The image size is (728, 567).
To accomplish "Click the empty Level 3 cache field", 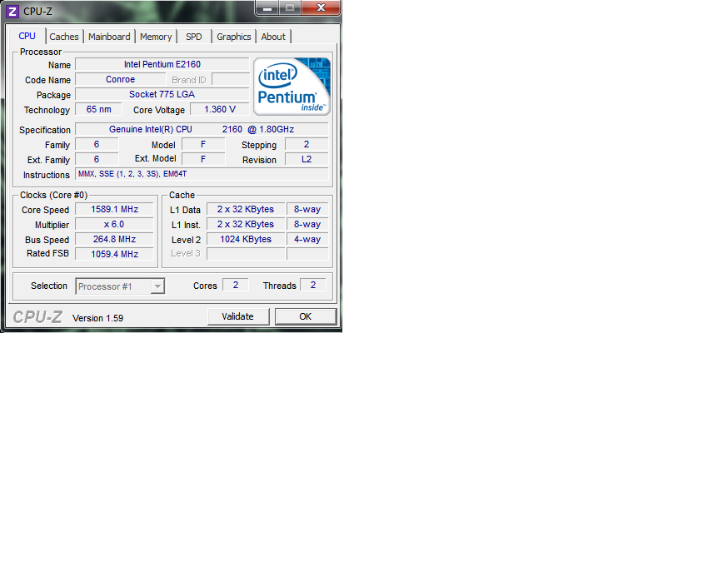I will (246, 254).
